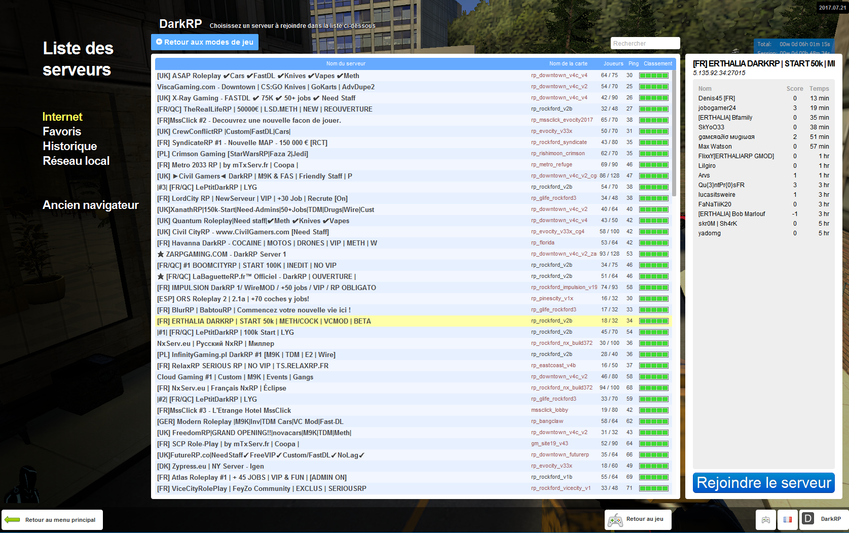The height and width of the screenshot is (533, 849).
Task: Click the server list vertical scrollbar
Action: [x=674, y=133]
